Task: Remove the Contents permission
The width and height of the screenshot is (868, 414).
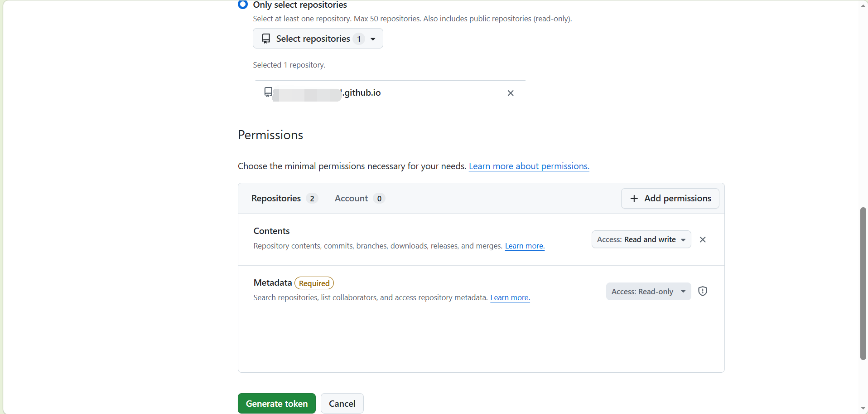Action: (x=703, y=239)
